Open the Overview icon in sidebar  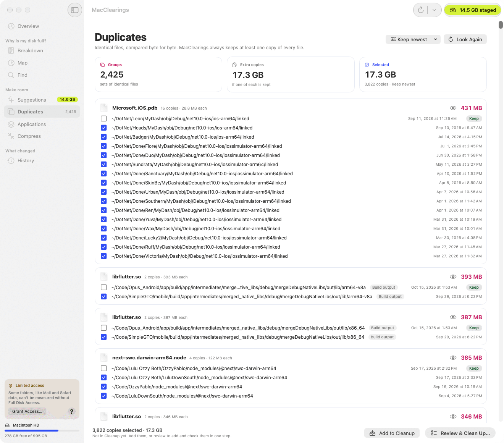[x=11, y=26]
